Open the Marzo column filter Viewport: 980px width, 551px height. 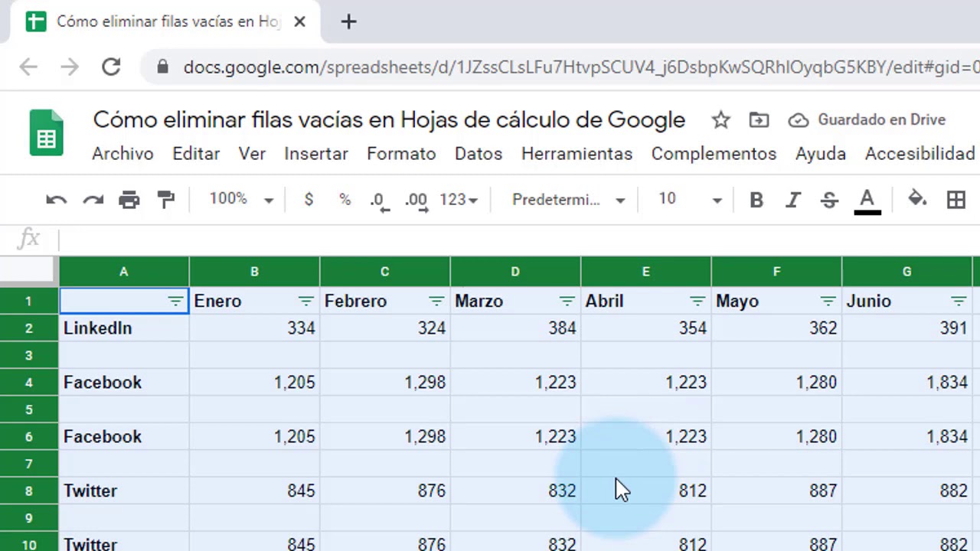click(567, 302)
